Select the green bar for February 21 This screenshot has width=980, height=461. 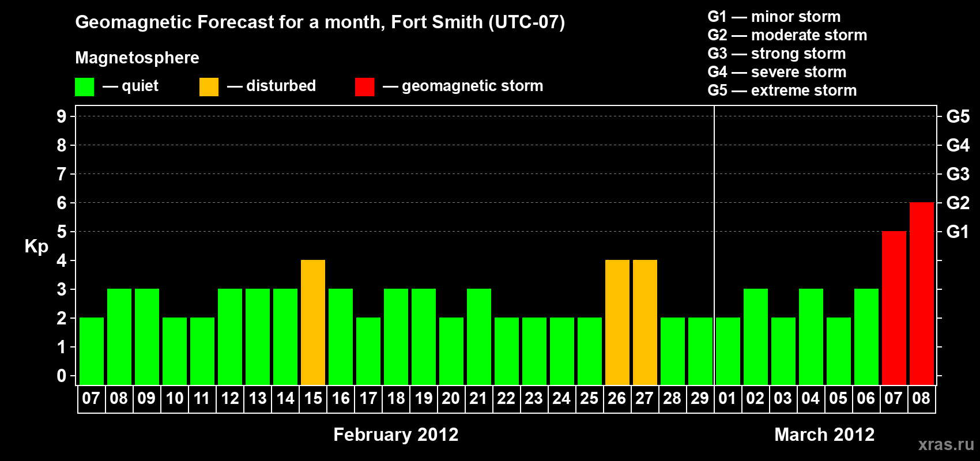[x=479, y=337]
